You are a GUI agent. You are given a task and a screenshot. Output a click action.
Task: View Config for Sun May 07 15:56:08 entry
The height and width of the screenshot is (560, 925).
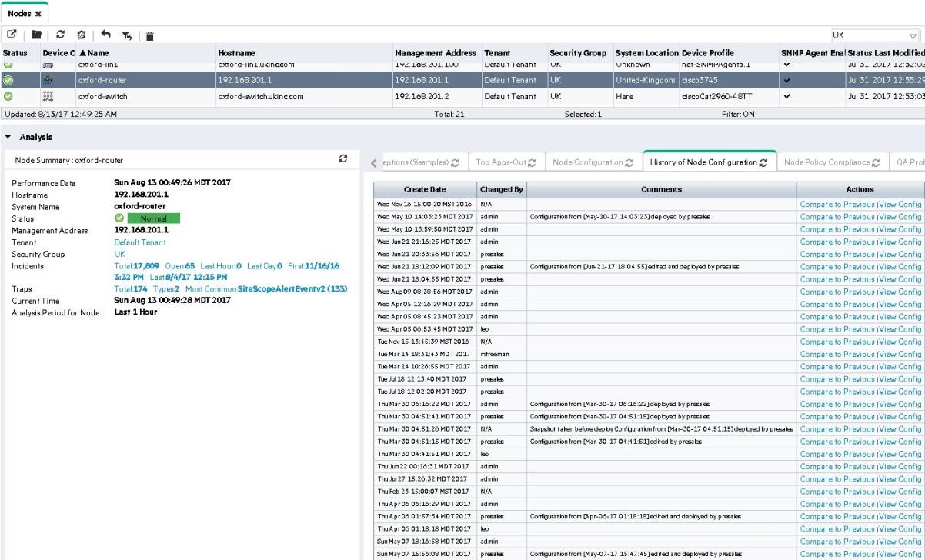click(900, 554)
